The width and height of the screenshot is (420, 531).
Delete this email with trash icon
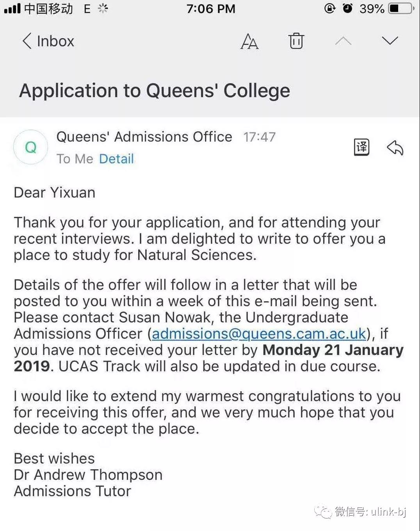[x=296, y=41]
